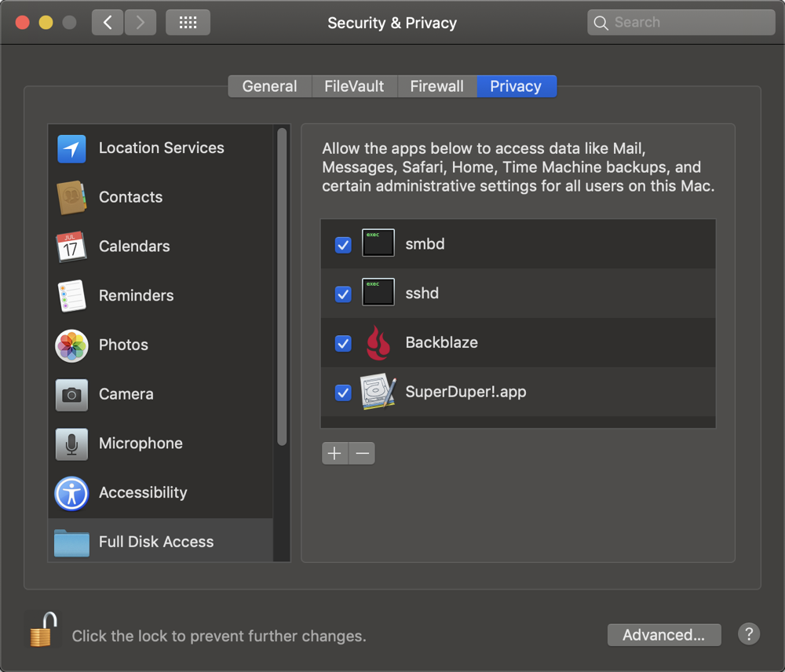Click the lock icon to prevent changes
Screen dimensions: 785x672
42,630
